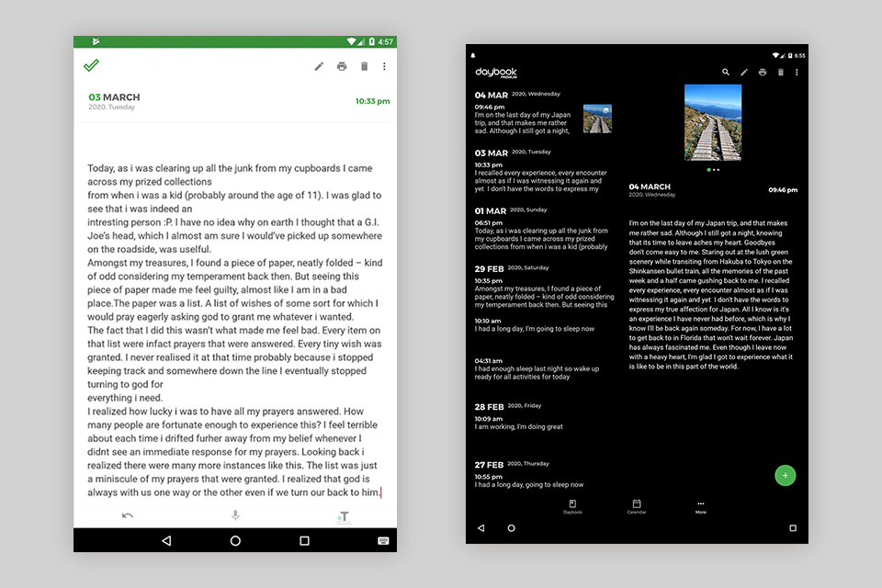Open the 10:10 am 'going to sleep now' entry
The height and width of the screenshot is (588, 882).
tap(535, 324)
